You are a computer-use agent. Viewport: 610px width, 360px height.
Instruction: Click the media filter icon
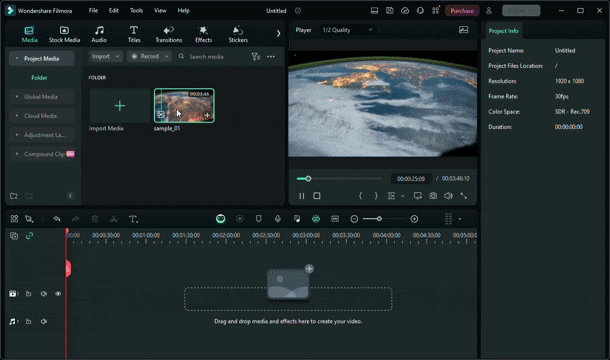tap(255, 57)
